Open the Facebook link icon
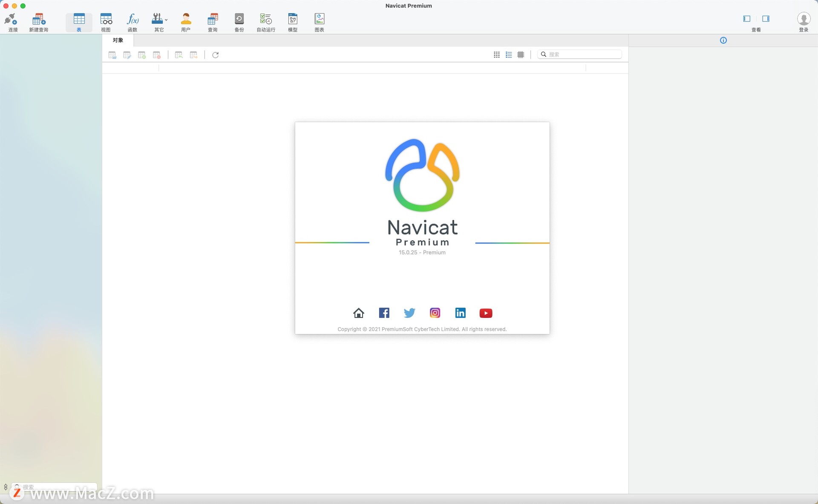The width and height of the screenshot is (818, 504). coord(384,313)
